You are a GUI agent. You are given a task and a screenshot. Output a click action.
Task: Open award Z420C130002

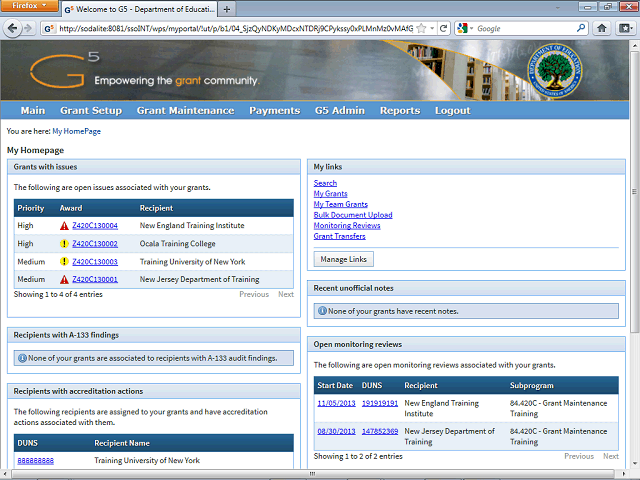95,244
